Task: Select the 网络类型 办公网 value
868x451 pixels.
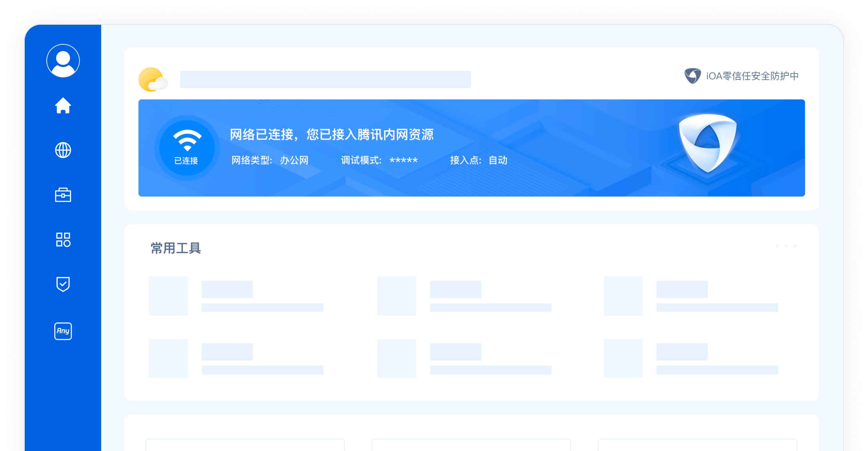Action: tap(294, 160)
